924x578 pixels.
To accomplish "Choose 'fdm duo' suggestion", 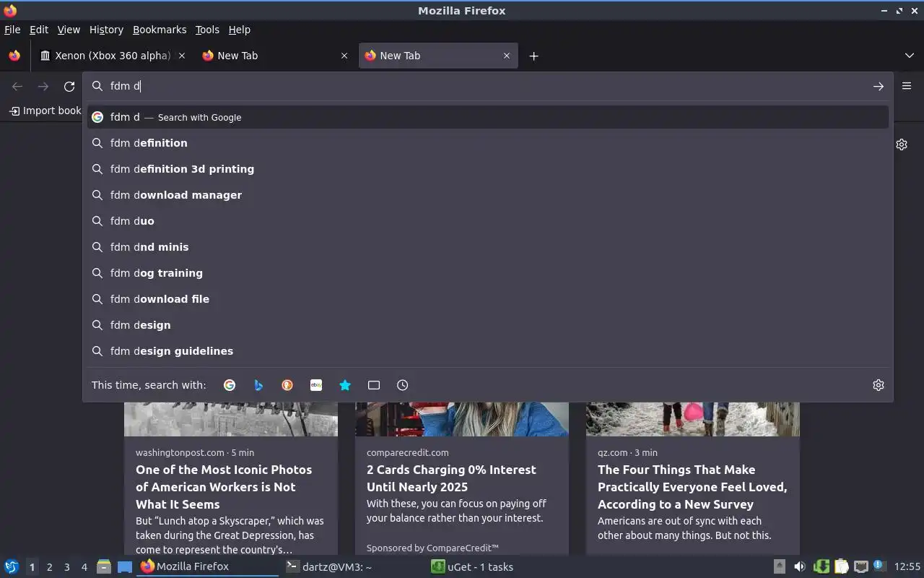I will tap(488, 221).
